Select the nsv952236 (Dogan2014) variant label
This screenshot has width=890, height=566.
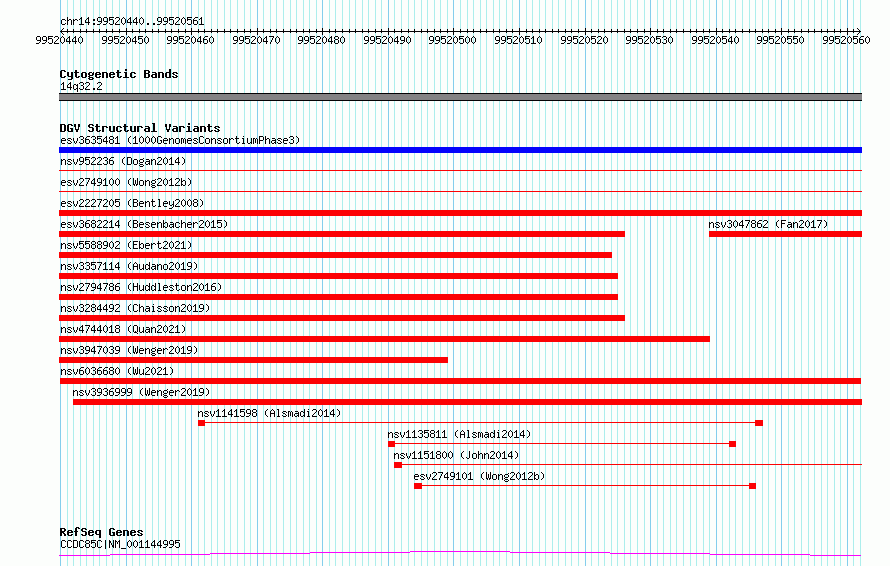123,161
